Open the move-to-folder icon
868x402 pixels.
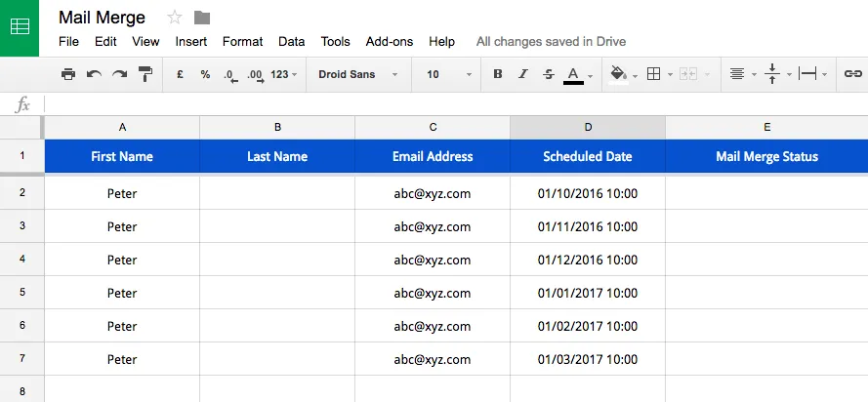point(202,18)
